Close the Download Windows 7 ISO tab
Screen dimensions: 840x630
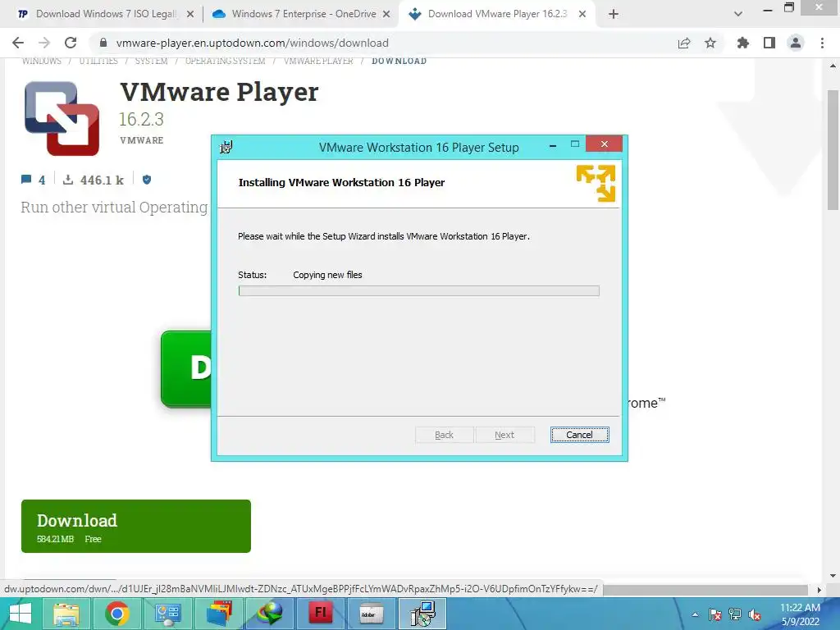[x=190, y=14]
